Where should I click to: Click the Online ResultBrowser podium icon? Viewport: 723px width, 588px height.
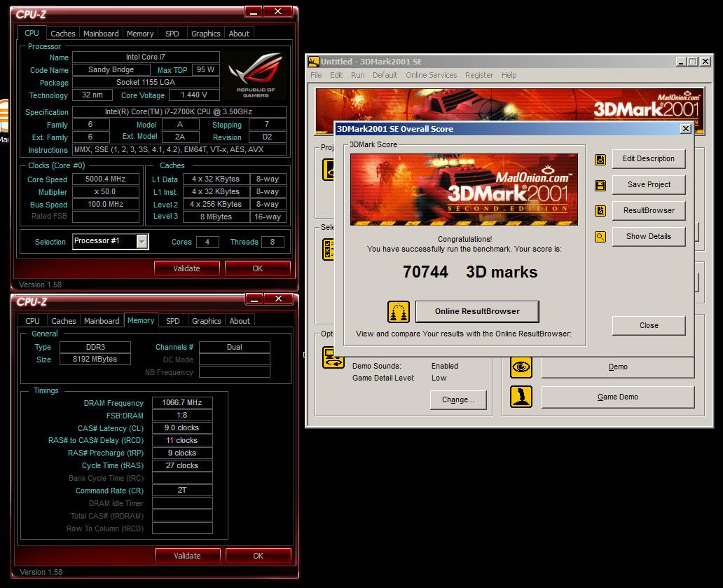click(399, 312)
